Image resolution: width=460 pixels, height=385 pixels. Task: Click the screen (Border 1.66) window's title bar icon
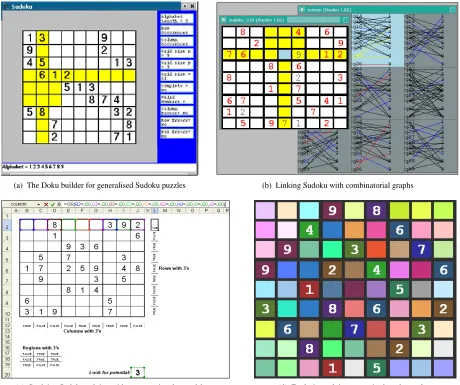pos(302,10)
